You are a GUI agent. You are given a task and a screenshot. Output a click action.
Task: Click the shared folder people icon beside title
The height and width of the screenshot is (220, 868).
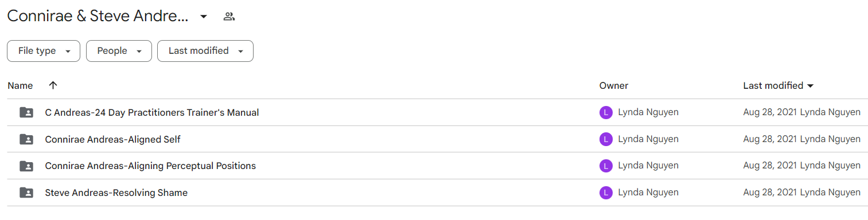point(229,17)
